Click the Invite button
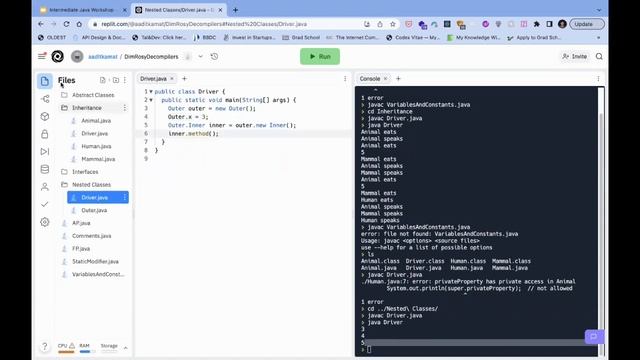Image resolution: width=640 pixels, height=360 pixels. point(574,56)
